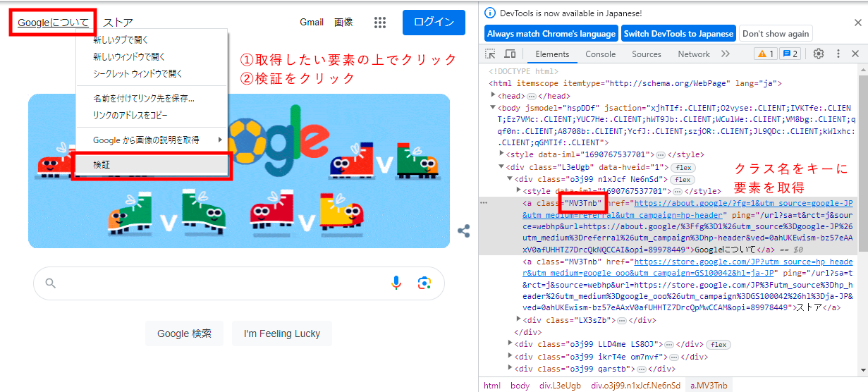Open the Gmail link
The width and height of the screenshot is (868, 392).
pos(312,23)
